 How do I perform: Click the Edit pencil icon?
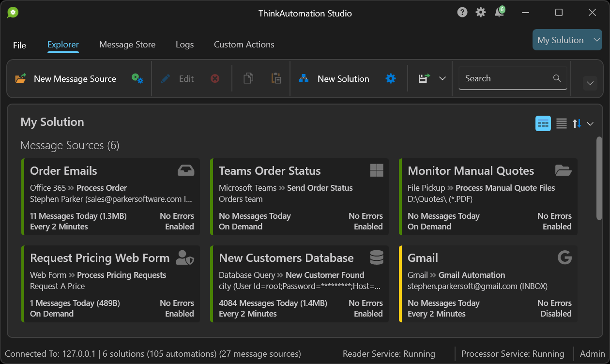166,78
